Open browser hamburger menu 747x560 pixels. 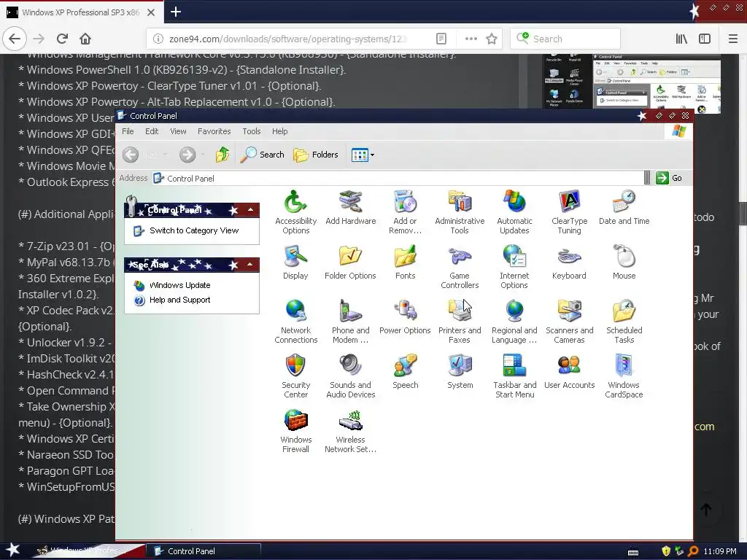click(x=733, y=39)
